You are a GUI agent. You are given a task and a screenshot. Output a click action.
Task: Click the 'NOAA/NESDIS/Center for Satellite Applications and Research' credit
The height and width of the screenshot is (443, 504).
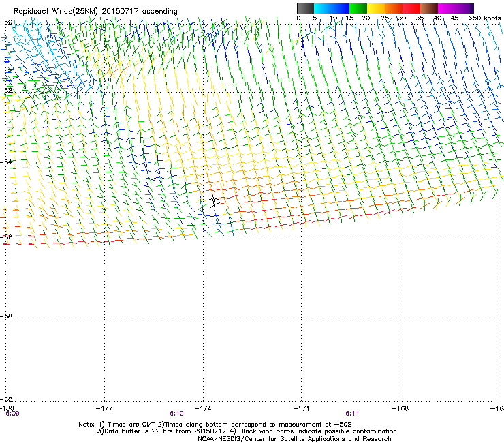coord(294,439)
